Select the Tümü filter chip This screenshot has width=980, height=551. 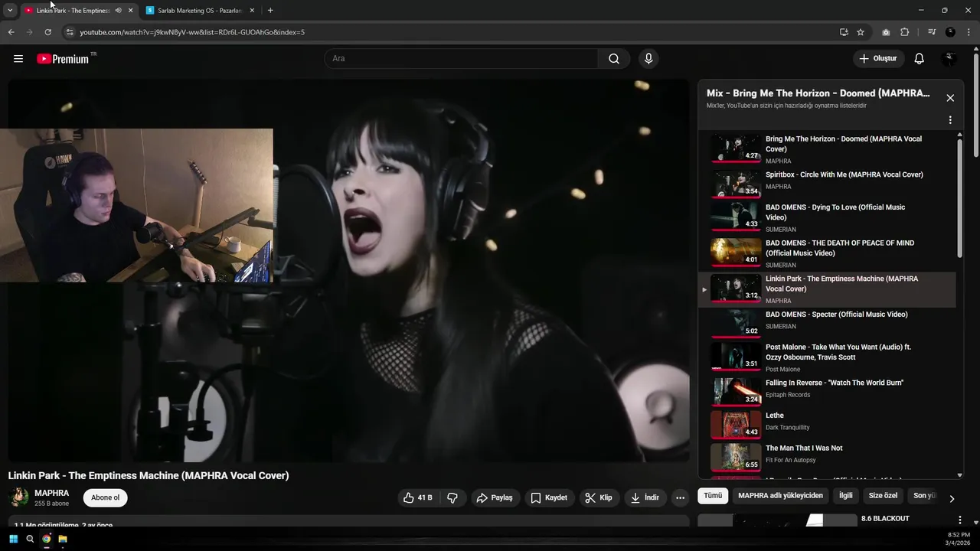pos(713,496)
